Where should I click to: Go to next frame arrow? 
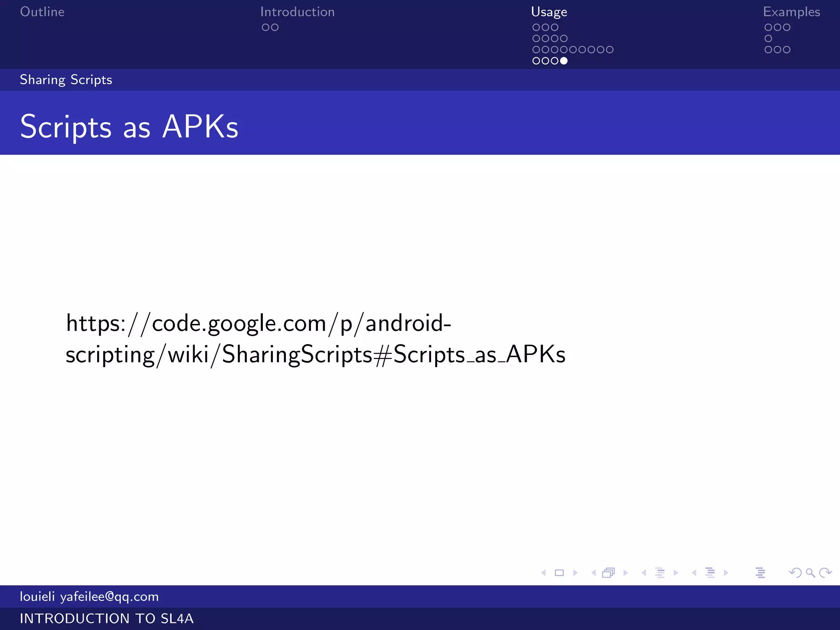[x=625, y=573]
